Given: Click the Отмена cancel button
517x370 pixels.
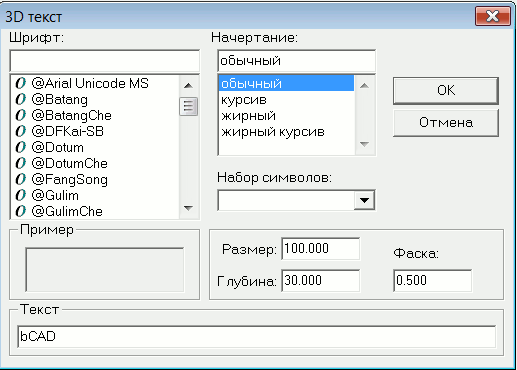Looking at the screenshot, I should [x=446, y=123].
